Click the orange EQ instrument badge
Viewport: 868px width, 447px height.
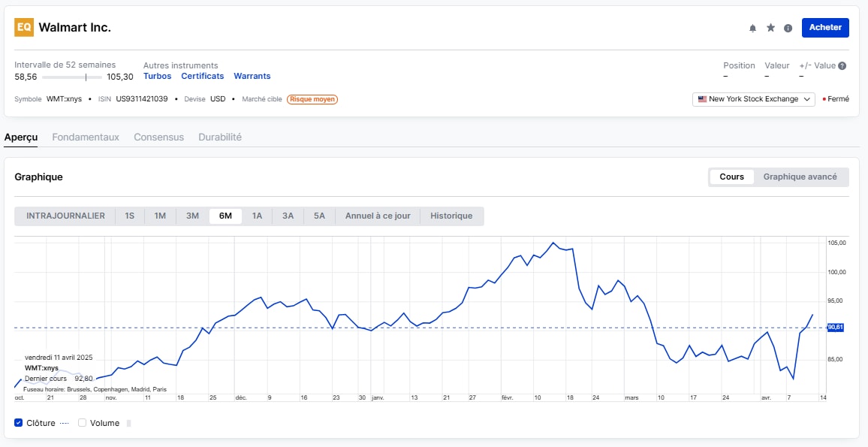pos(24,27)
